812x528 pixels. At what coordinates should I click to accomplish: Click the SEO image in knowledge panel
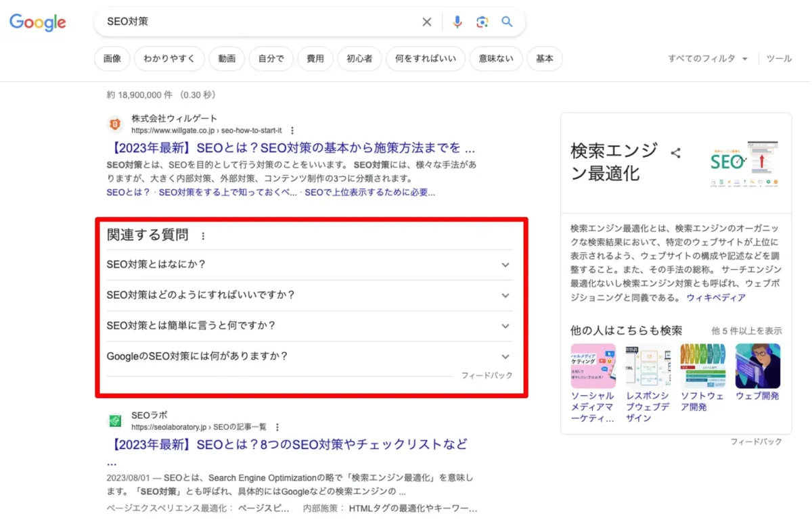744,163
